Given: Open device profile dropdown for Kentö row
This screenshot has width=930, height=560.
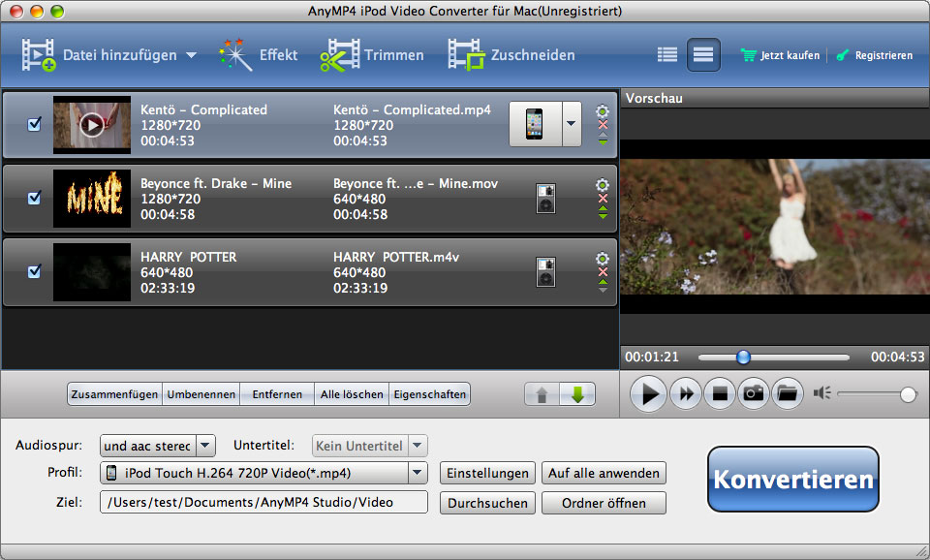Looking at the screenshot, I should [x=572, y=124].
